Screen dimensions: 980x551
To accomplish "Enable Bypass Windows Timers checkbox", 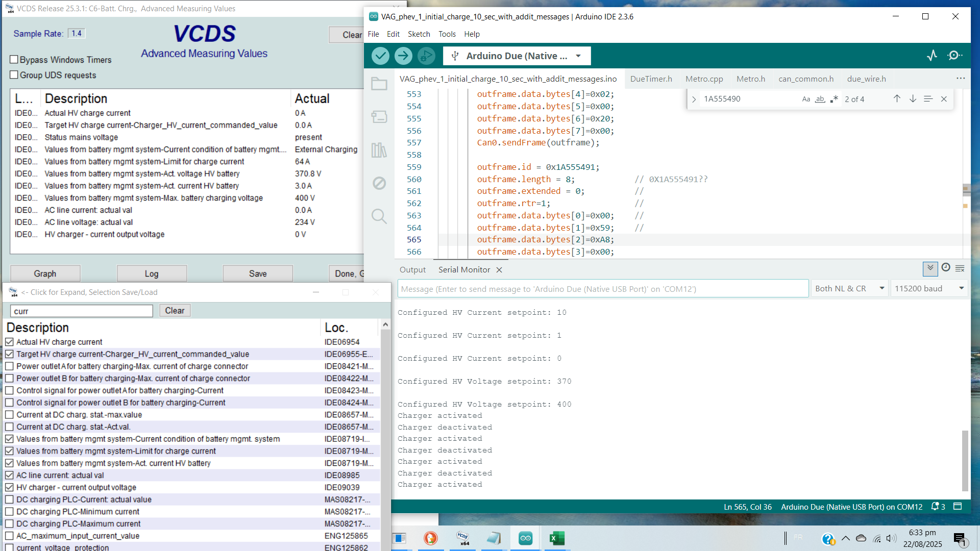I will (x=14, y=60).
